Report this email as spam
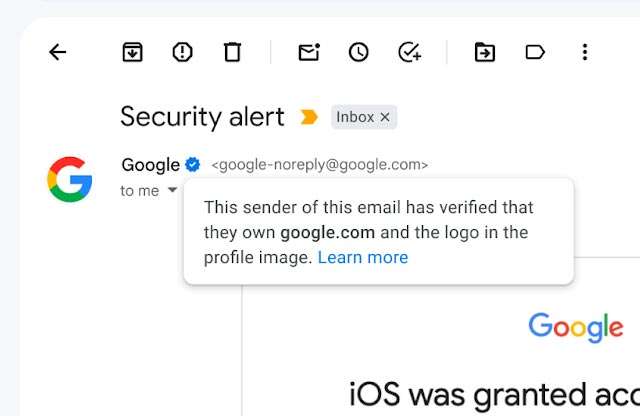Image resolution: width=640 pixels, height=416 pixels. (x=182, y=53)
